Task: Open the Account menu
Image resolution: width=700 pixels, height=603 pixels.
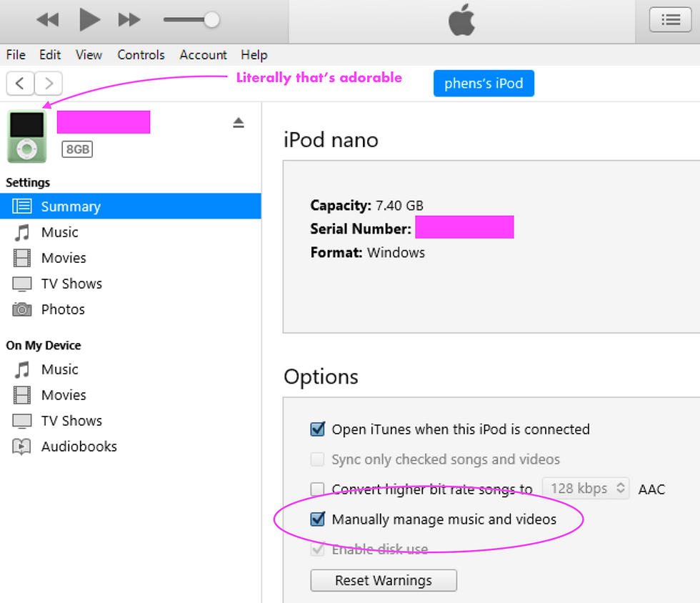Action: (x=203, y=55)
